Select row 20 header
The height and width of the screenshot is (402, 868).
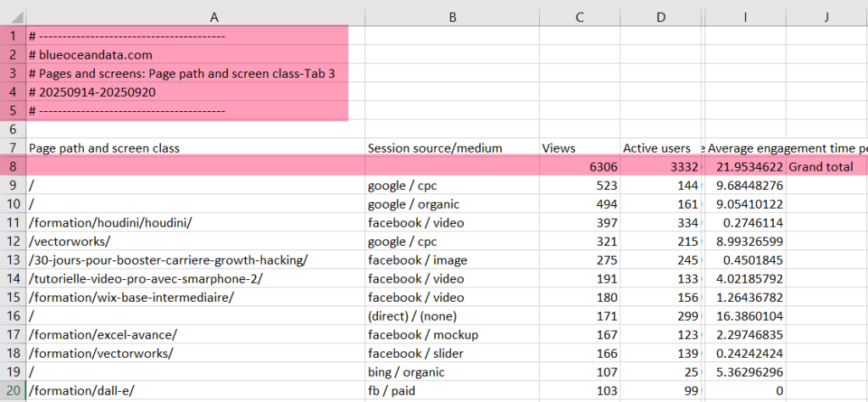[x=13, y=390]
